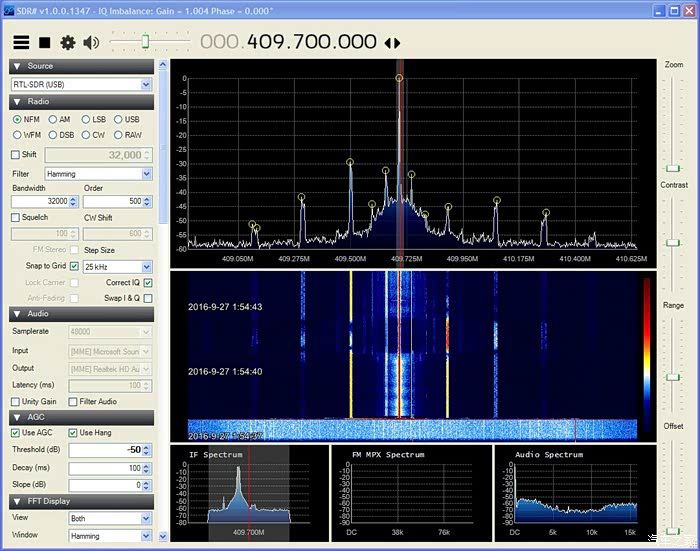700x551 pixels.
Task: Open the gear configuration icon
Action: tap(68, 42)
